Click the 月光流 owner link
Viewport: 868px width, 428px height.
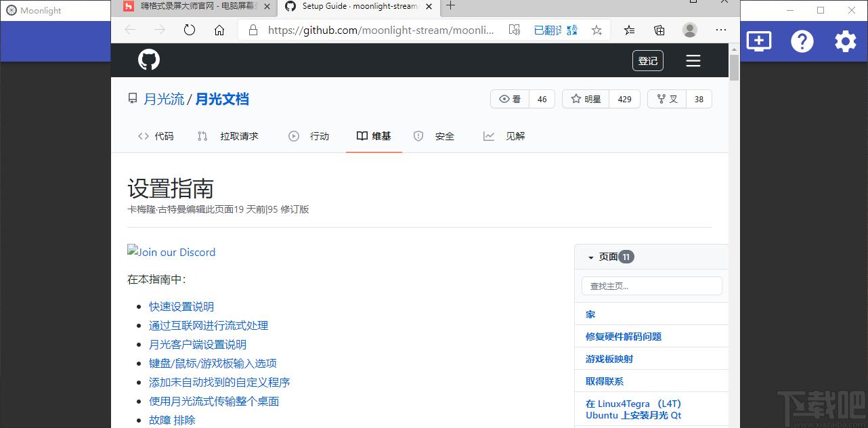(164, 99)
